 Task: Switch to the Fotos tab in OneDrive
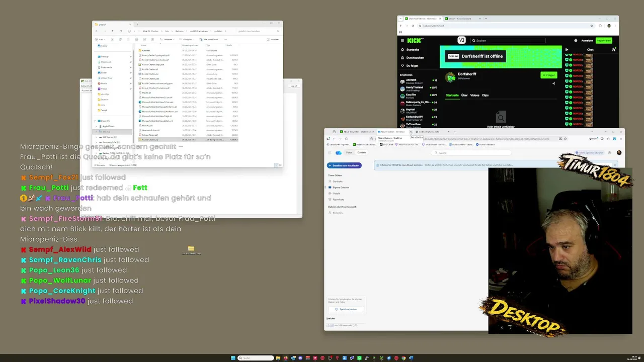(349, 152)
